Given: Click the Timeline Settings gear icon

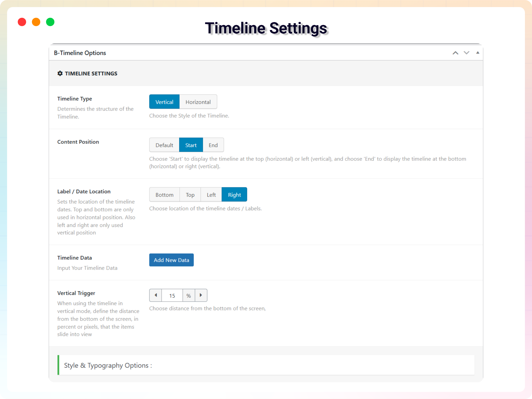Looking at the screenshot, I should (x=60, y=73).
